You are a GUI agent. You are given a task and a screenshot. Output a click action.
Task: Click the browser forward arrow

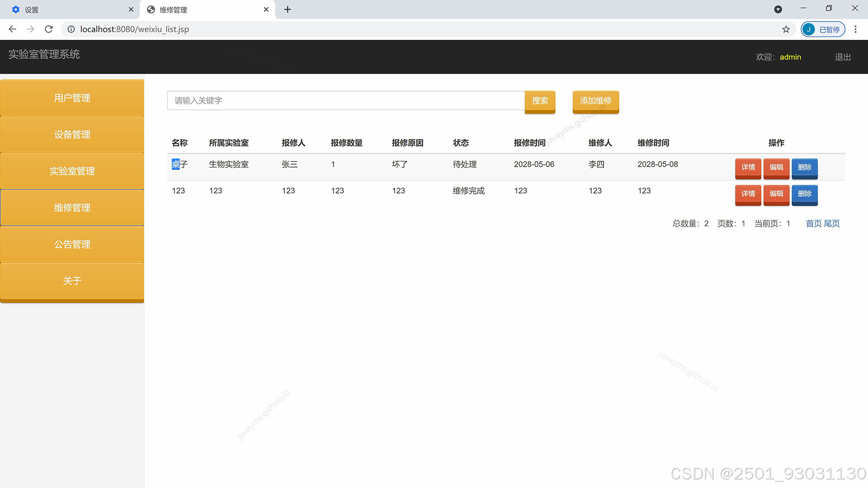30,29
